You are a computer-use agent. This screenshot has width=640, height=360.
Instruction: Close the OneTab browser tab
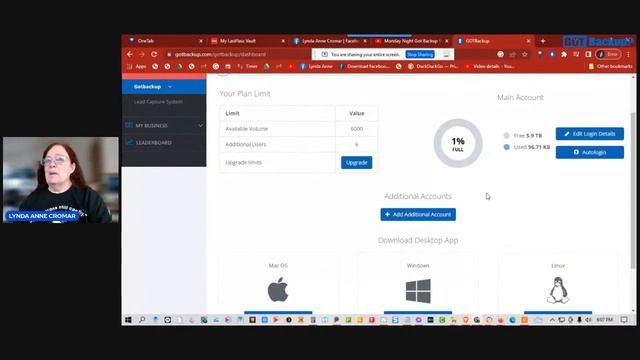coord(201,41)
